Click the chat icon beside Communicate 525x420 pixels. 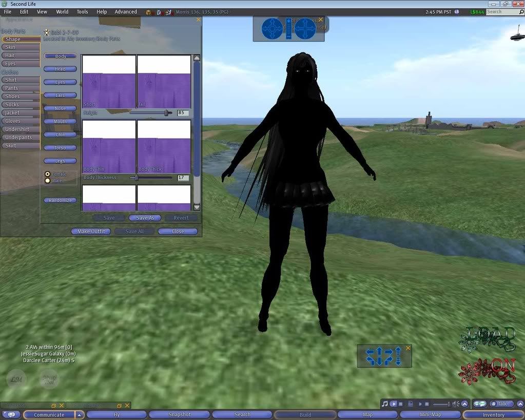tap(11, 415)
